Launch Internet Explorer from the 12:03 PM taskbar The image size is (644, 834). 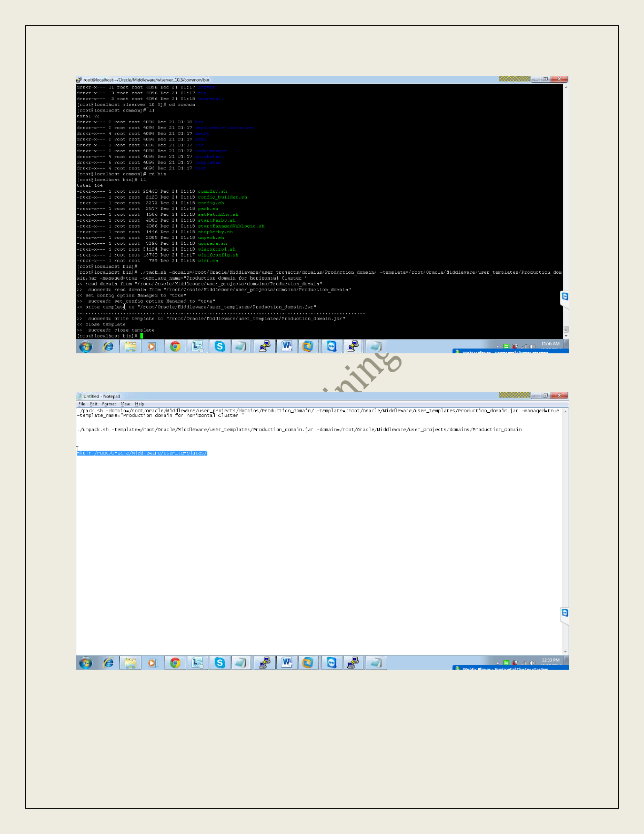pos(108,662)
